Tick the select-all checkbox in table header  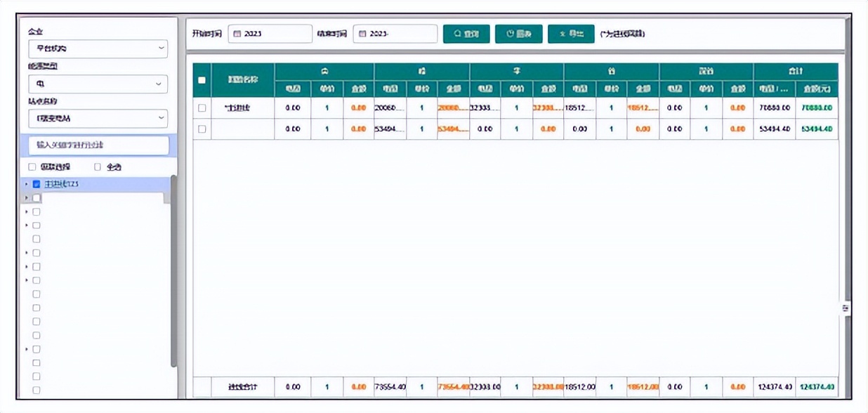tap(202, 80)
